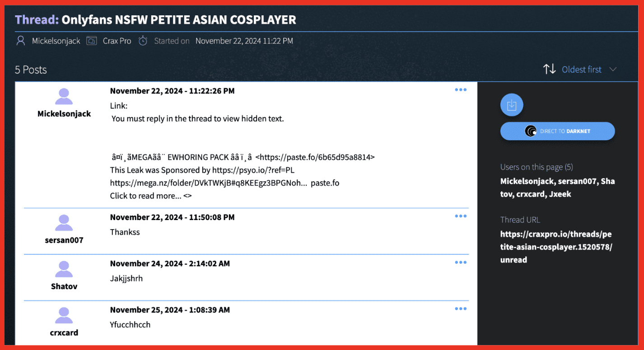Click the Shatov username under avatar
This screenshot has height=350, width=644.
pyautogui.click(x=64, y=286)
